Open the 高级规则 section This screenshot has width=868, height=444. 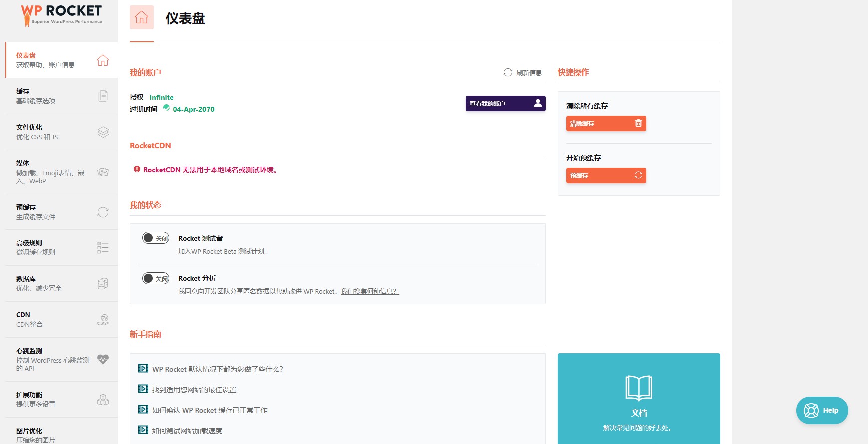(x=62, y=248)
